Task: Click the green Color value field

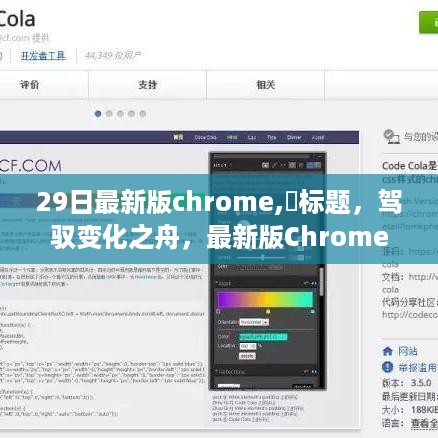Action: [x=263, y=337]
